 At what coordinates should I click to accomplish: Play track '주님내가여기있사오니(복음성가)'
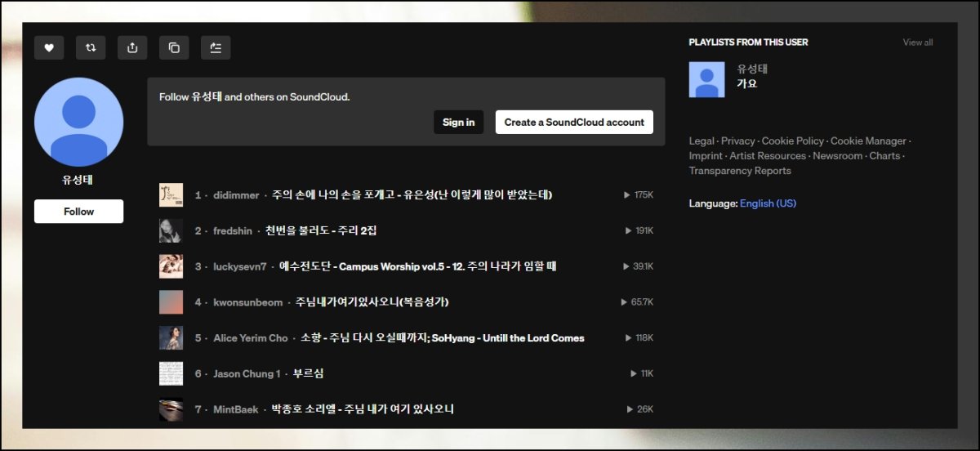[x=372, y=302]
